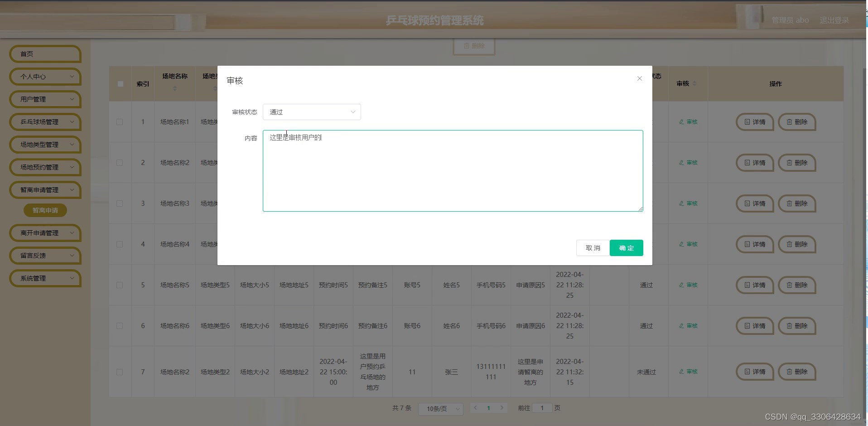This screenshot has height=426, width=868.
Task: Go to the previous page arrow
Action: click(x=475, y=408)
